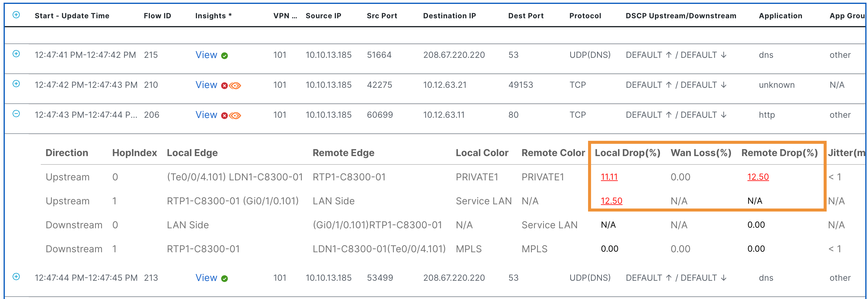Select dest port 49153 cell

[x=521, y=85]
